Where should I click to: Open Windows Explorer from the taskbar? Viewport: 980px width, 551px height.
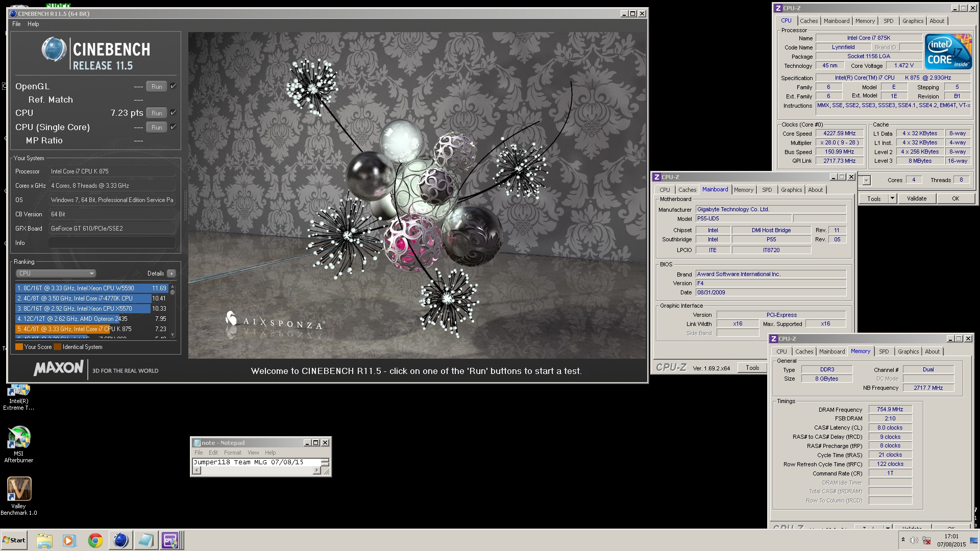click(x=44, y=540)
